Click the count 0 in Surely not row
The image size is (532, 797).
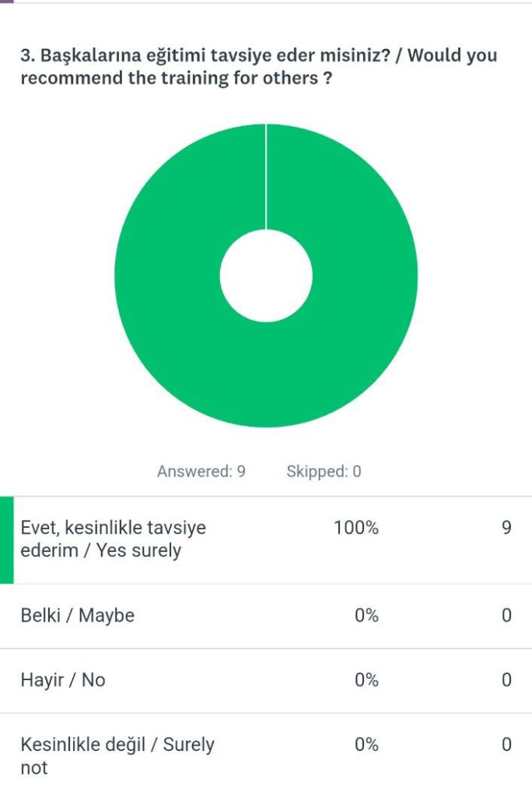506,745
